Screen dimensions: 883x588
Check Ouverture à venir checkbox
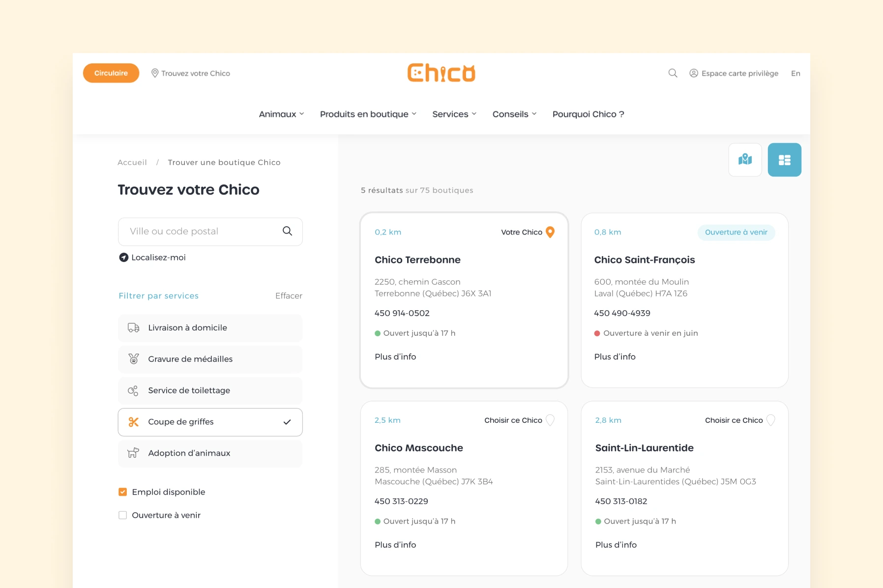click(123, 515)
